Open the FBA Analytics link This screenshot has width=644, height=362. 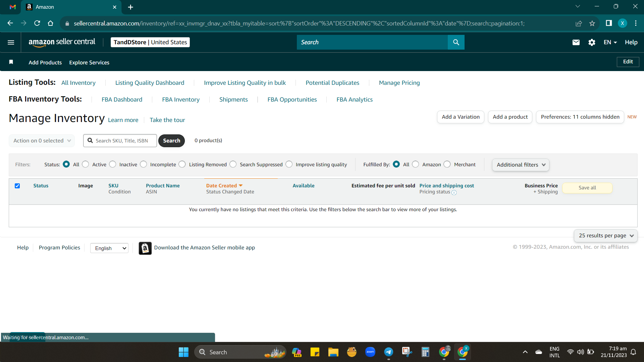click(x=355, y=100)
